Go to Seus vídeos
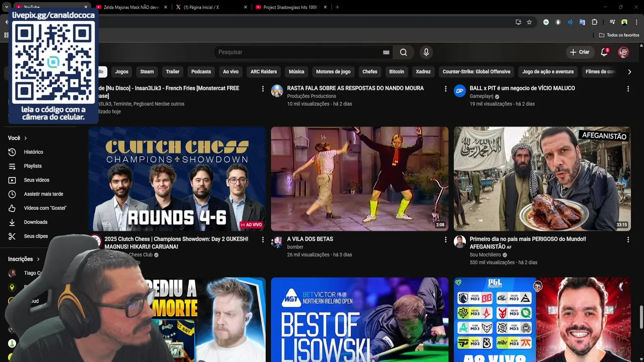 click(x=36, y=180)
